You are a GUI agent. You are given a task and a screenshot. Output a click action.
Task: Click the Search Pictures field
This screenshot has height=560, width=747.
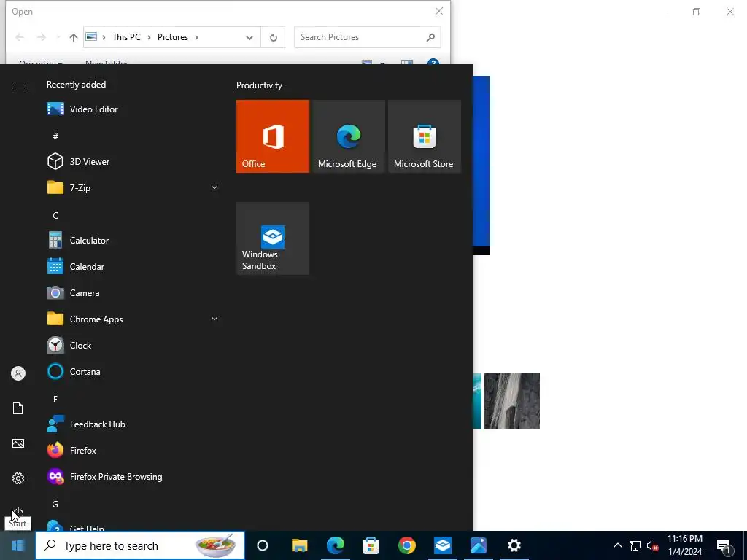(368, 37)
